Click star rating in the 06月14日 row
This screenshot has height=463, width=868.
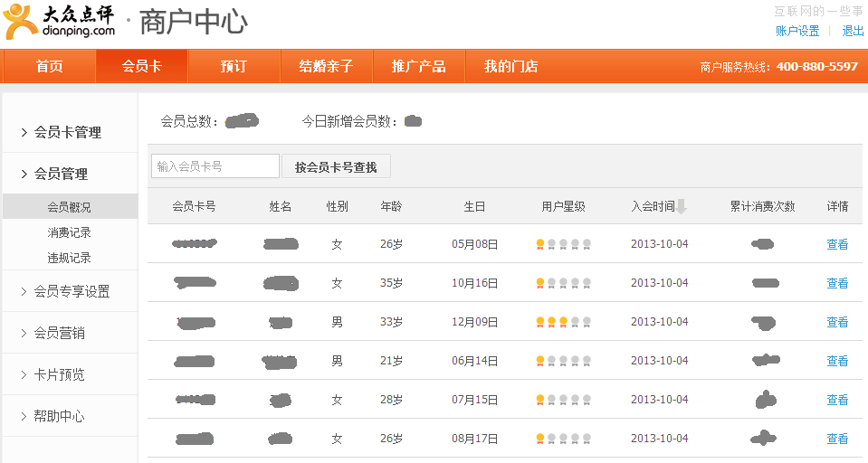563,361
